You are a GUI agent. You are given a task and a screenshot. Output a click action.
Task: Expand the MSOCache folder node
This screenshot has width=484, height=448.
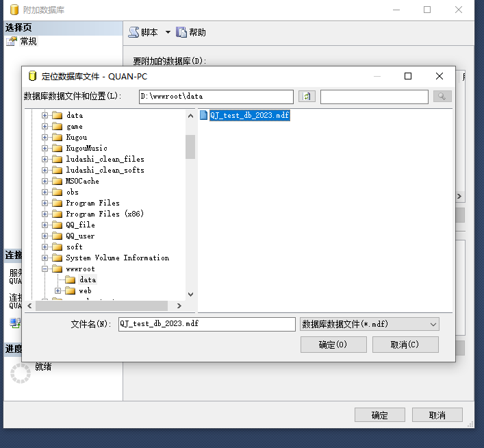point(45,181)
